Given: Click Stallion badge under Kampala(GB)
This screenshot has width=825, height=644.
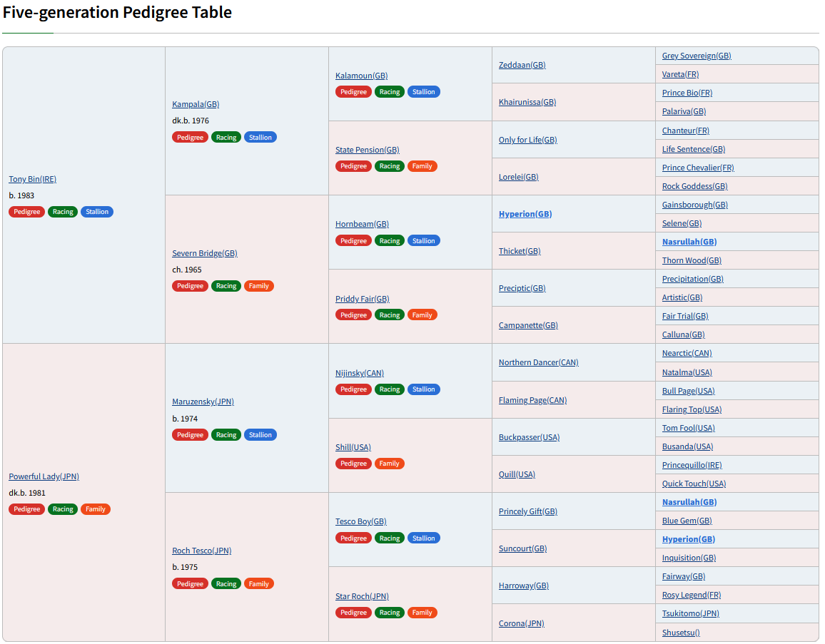Looking at the screenshot, I should [260, 137].
